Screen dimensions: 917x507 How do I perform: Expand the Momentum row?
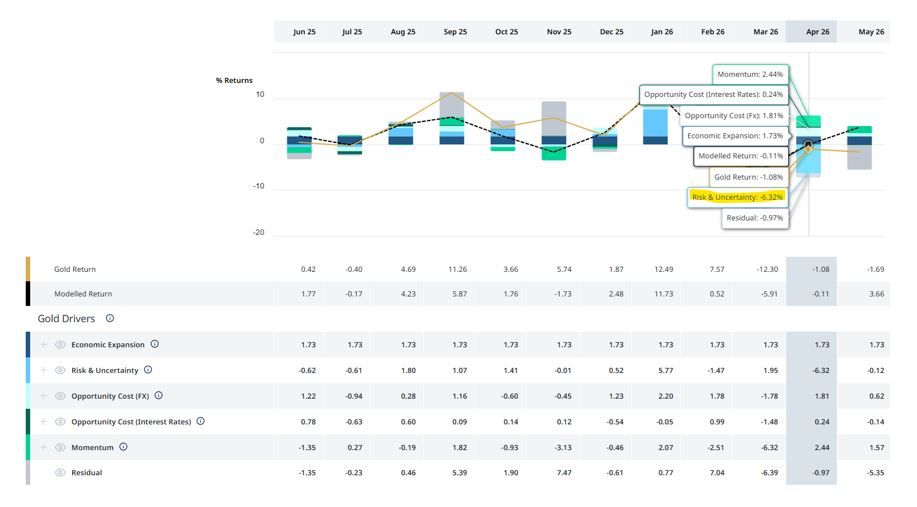43,447
